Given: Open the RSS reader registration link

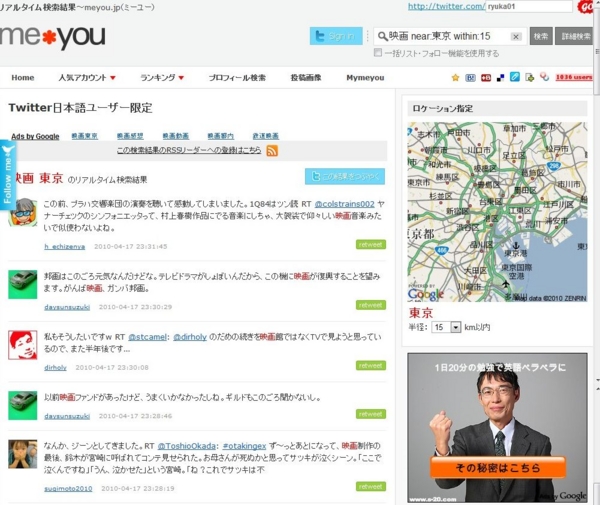Looking at the screenshot, I should [x=189, y=150].
